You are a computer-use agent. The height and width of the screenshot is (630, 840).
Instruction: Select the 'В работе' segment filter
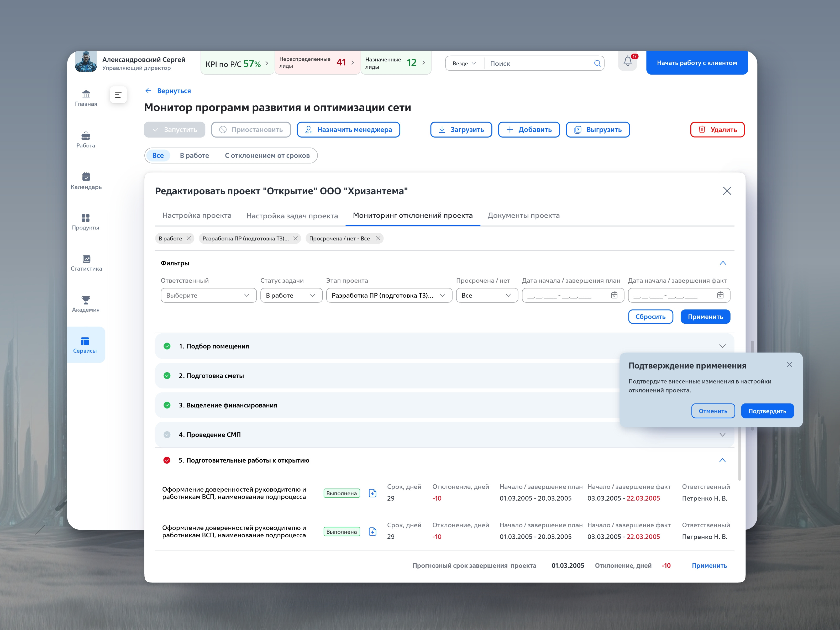coord(195,155)
